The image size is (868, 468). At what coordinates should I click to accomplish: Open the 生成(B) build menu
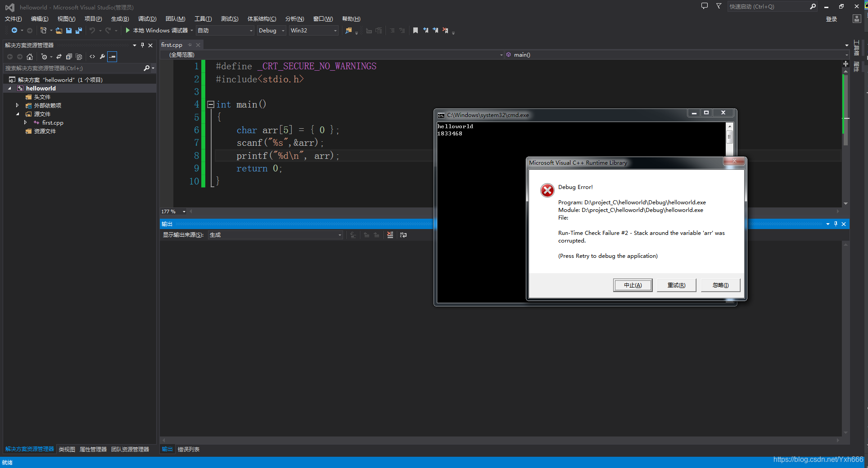pos(120,19)
